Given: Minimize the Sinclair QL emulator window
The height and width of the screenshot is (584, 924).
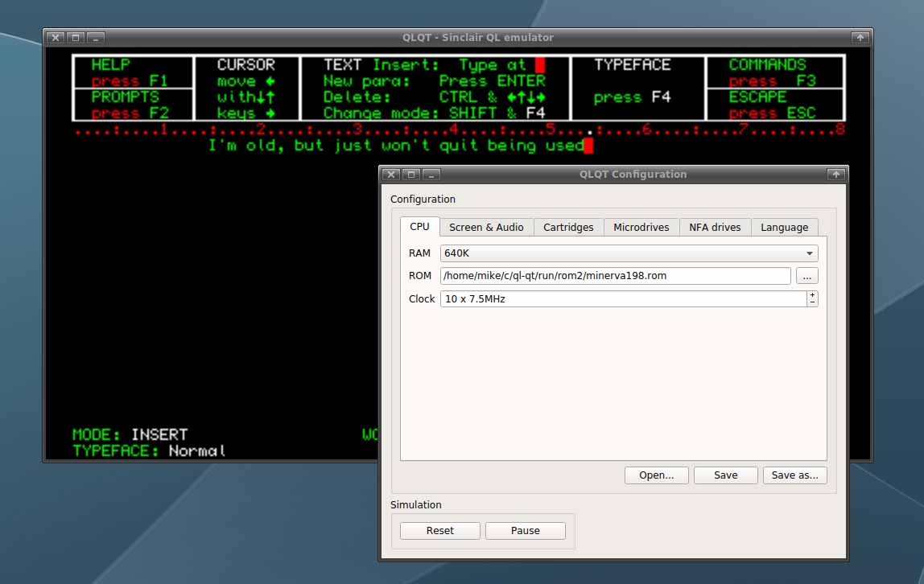Looking at the screenshot, I should point(96,38).
